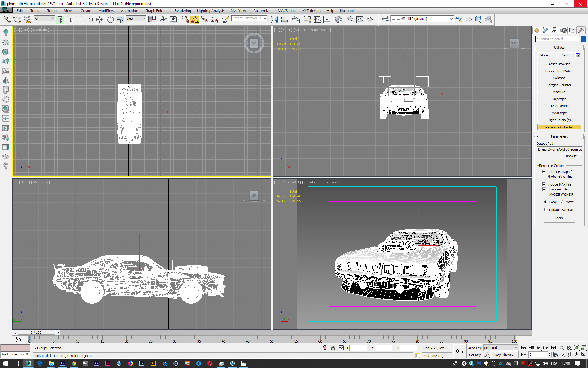Click the Output Path text field
This screenshot has width=588, height=368.
coord(559,149)
